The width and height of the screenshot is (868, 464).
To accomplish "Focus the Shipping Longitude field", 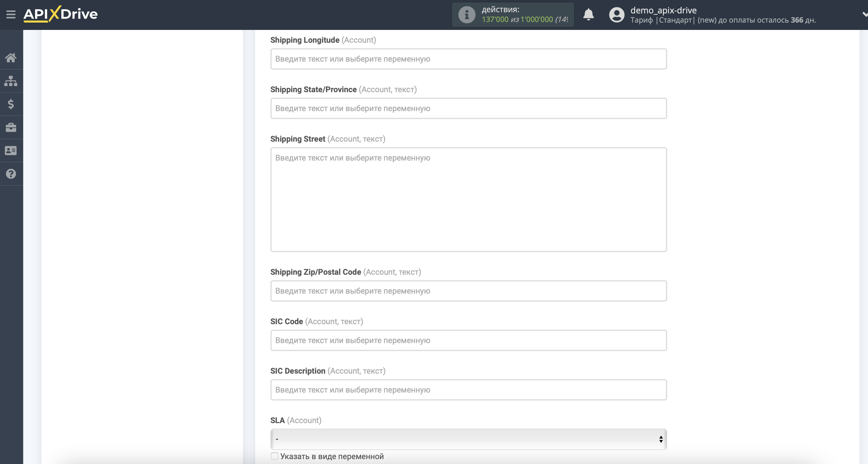I will [x=468, y=59].
